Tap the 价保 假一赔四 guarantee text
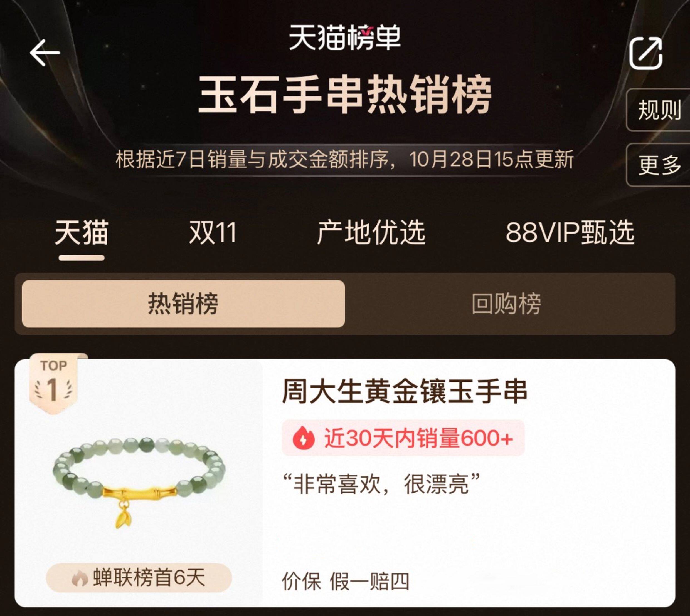 (x=346, y=582)
